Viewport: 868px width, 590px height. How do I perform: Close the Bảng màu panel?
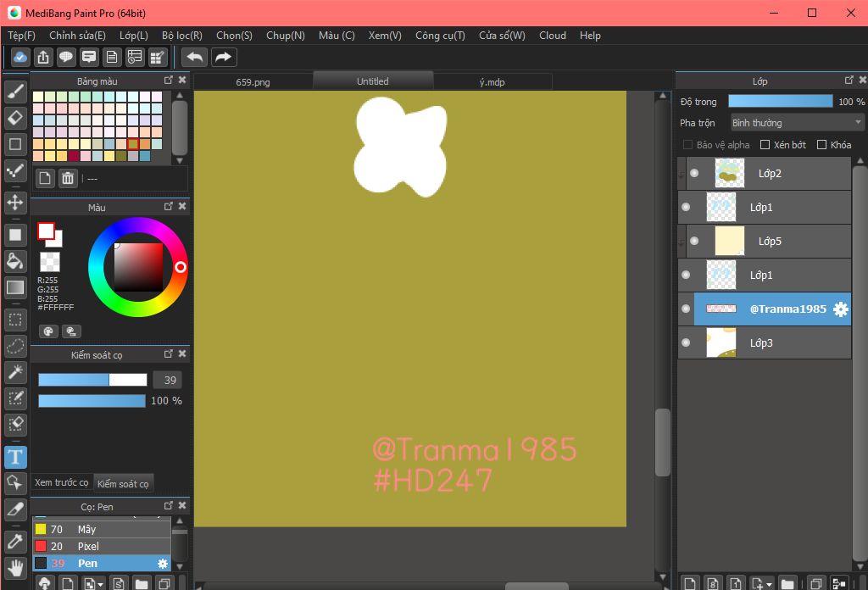[182, 81]
